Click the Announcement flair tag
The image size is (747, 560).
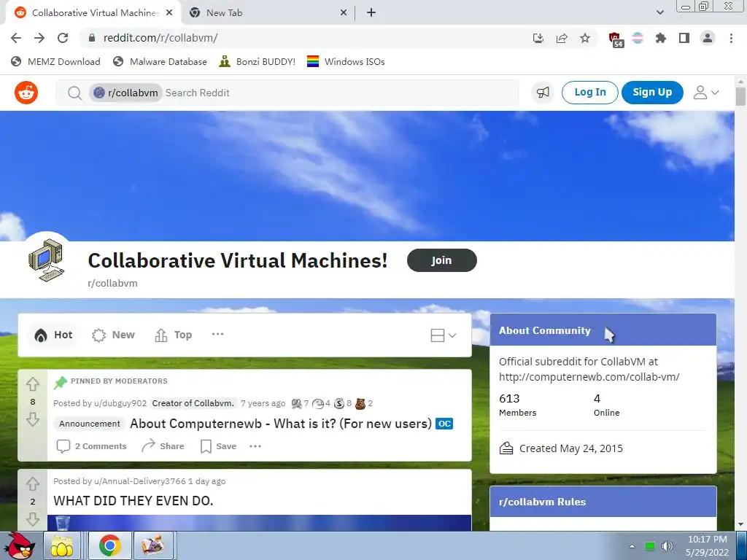tap(90, 424)
